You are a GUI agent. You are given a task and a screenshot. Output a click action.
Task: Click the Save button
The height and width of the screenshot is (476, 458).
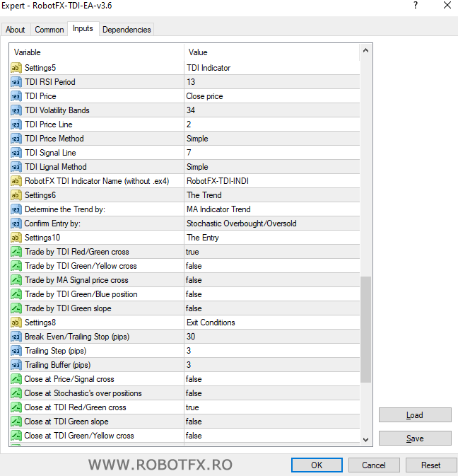[x=415, y=439]
